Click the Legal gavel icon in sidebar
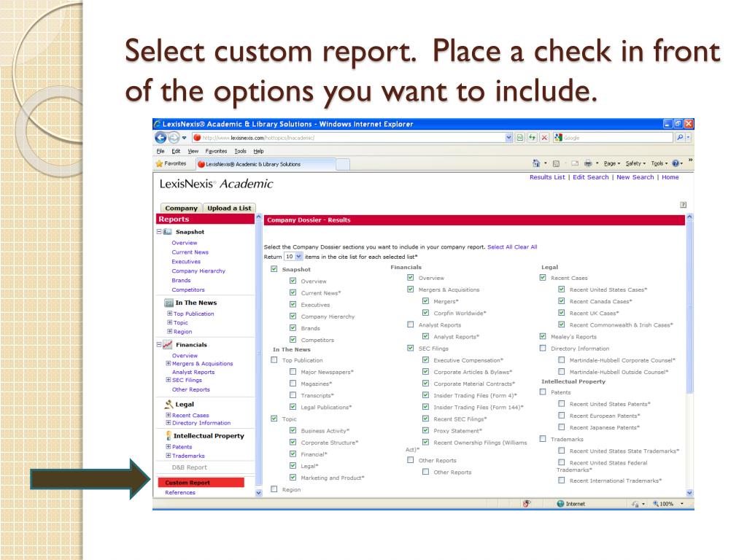Screen dimensions: 747x560 click(168, 404)
